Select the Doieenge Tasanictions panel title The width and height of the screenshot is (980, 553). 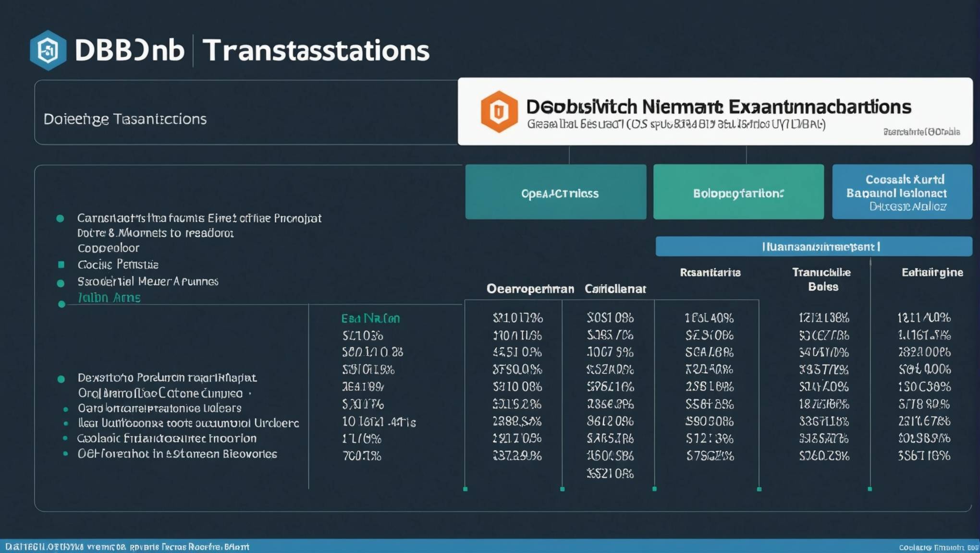pos(125,119)
